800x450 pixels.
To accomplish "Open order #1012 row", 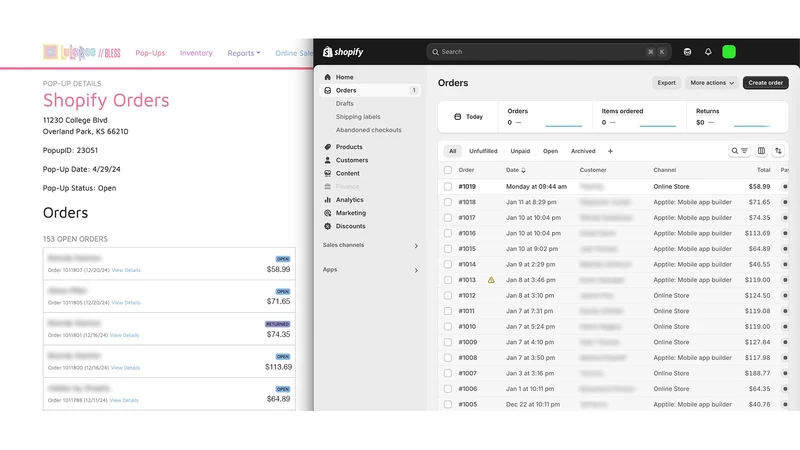I will pos(613,295).
